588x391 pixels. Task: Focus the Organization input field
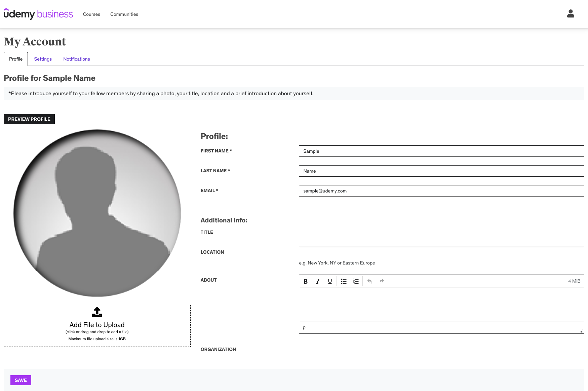tap(441, 350)
